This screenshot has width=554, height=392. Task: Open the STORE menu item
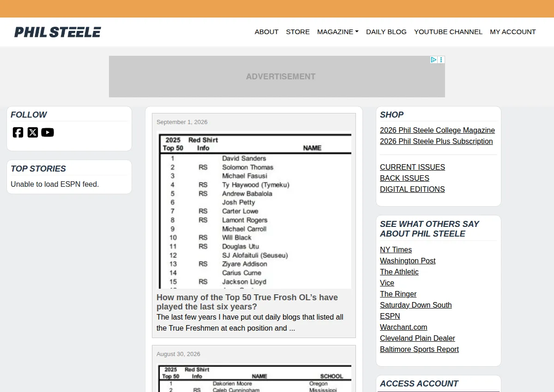(298, 32)
